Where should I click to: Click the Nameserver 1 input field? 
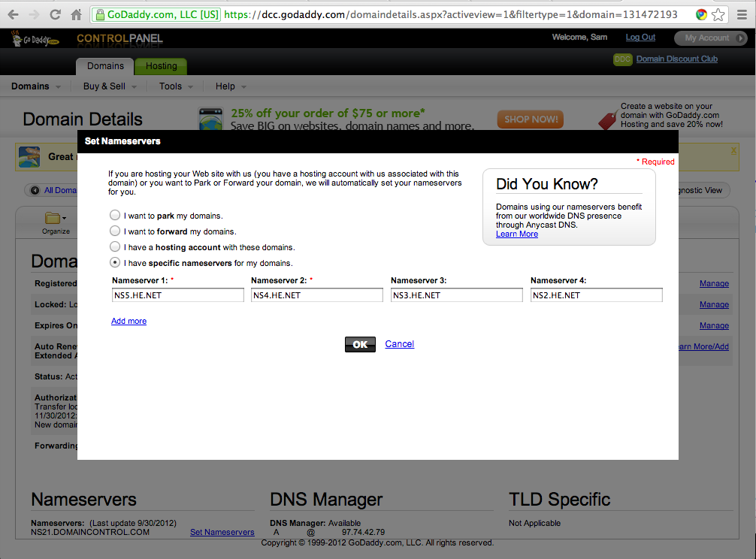tap(178, 295)
